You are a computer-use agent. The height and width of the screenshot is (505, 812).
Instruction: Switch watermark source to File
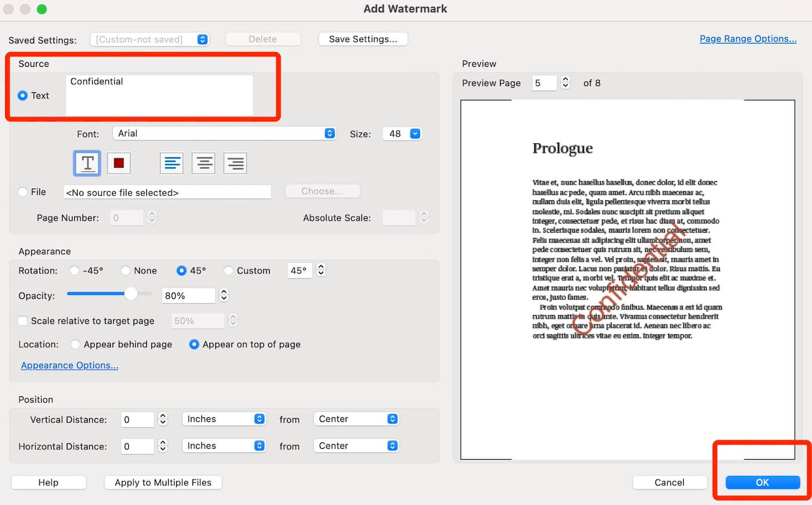22,192
